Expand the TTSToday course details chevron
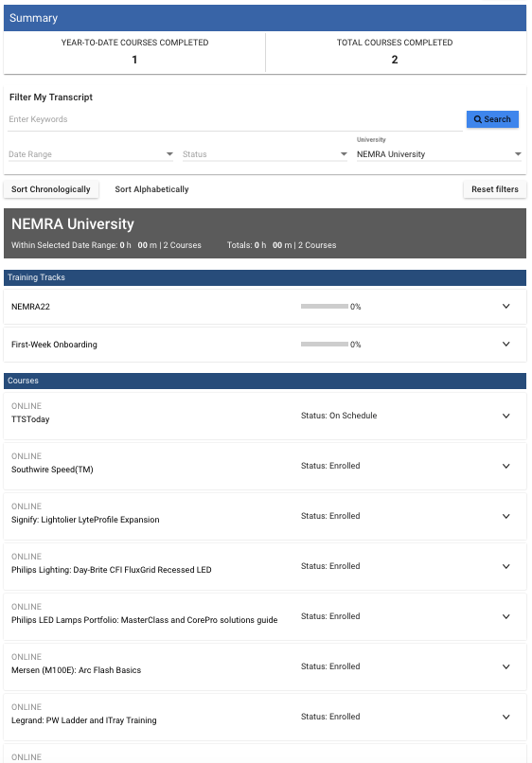The width and height of the screenshot is (532, 763). (505, 416)
